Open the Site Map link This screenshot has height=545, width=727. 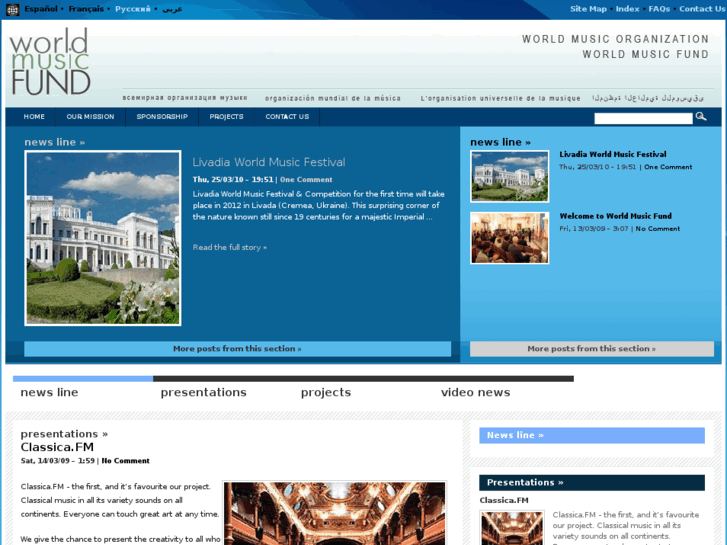[588, 9]
